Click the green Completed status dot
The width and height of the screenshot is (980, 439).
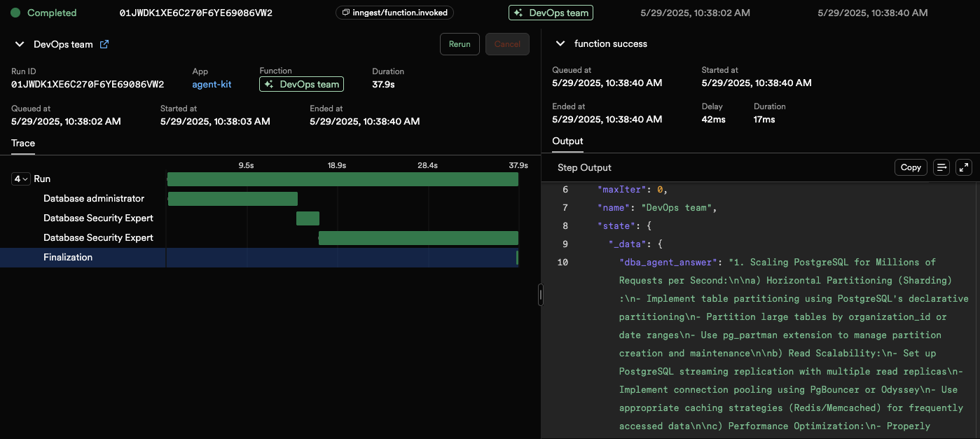tap(15, 13)
